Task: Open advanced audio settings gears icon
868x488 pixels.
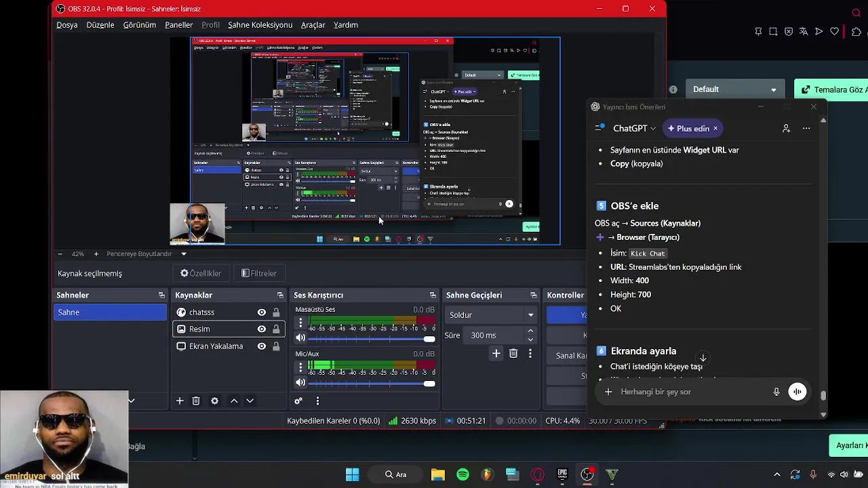Action: click(298, 401)
